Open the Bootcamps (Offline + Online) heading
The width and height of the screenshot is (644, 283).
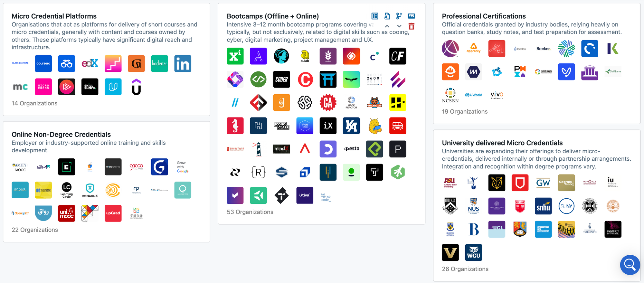(x=273, y=16)
